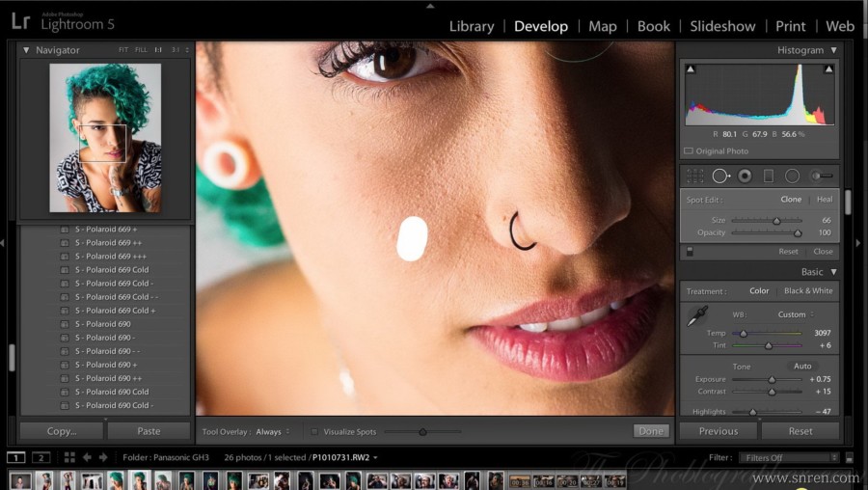This screenshot has width=868, height=490.
Task: Set Treatment to Black & White
Action: (808, 290)
